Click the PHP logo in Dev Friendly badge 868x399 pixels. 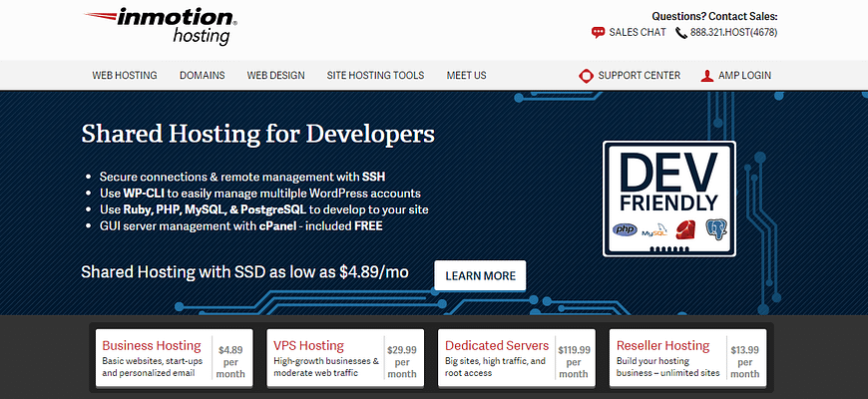[x=625, y=229]
